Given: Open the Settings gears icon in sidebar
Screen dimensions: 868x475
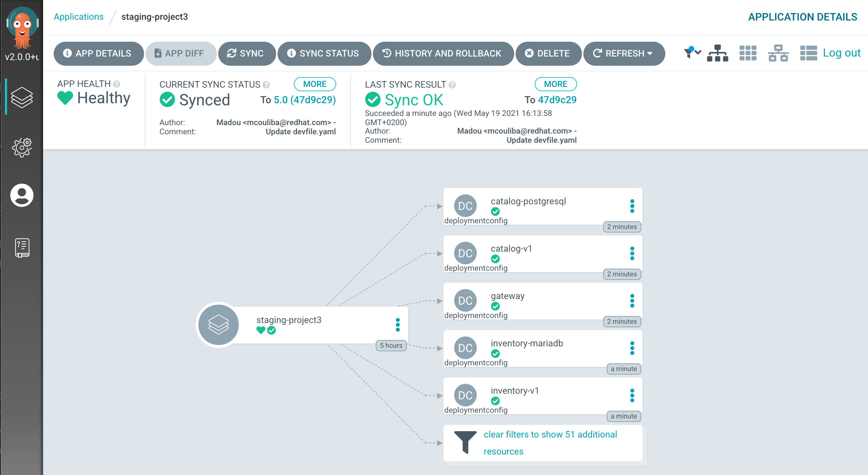Looking at the screenshot, I should (x=22, y=147).
